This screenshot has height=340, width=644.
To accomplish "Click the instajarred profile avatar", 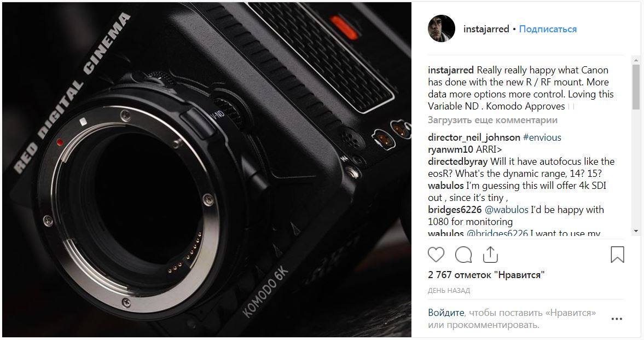I will (442, 29).
